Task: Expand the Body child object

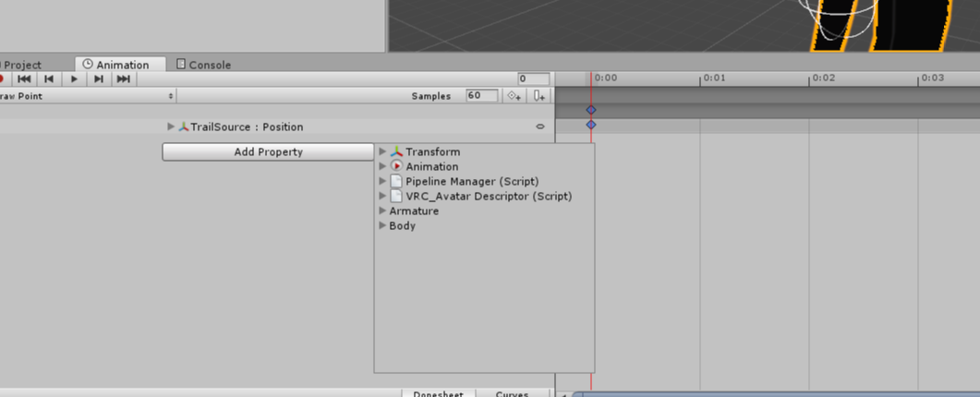Action: point(382,225)
